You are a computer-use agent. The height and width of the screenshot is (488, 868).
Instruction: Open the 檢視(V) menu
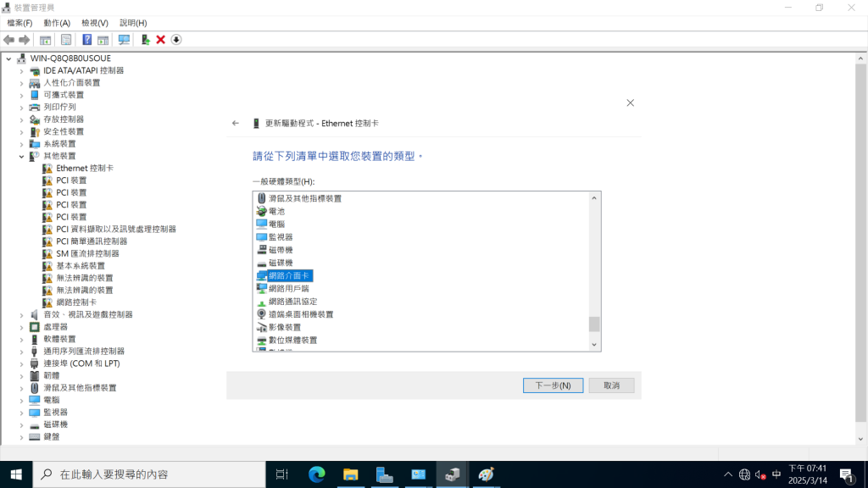tap(95, 23)
